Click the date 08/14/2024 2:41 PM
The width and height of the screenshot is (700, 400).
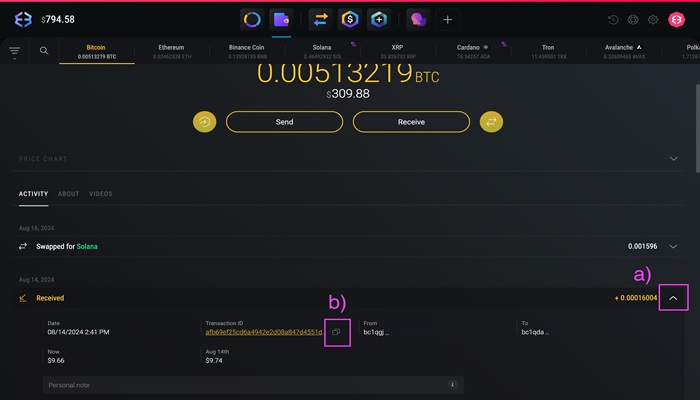(78, 332)
